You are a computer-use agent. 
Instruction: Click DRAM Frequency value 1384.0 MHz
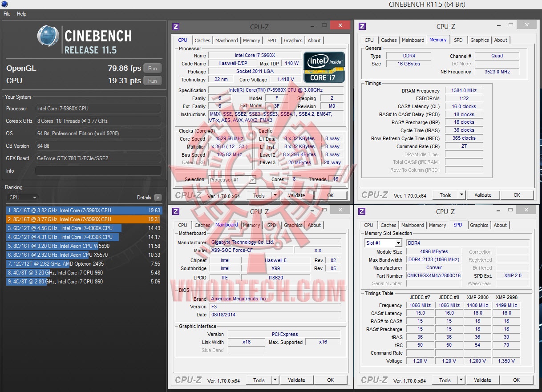pos(464,90)
